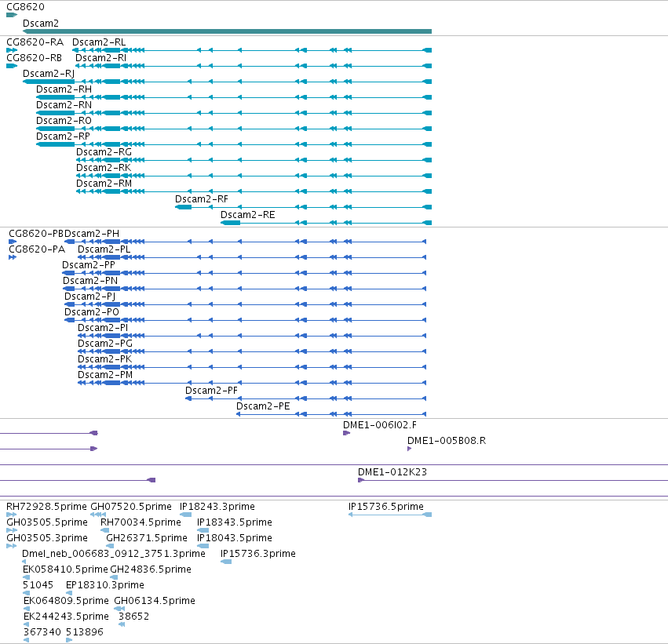Click the thick exon block of Dscam2-RF
The height and width of the screenshot is (644, 668).
coord(184,207)
